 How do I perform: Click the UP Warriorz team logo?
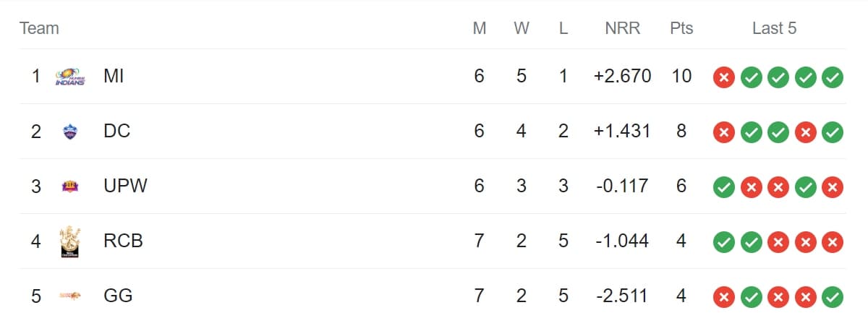(x=70, y=186)
